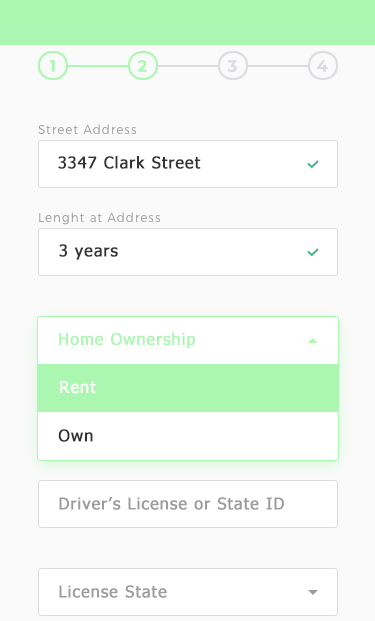Focus the 3347 Clark Street field
Screen dimensions: 375x621
(x=188, y=164)
